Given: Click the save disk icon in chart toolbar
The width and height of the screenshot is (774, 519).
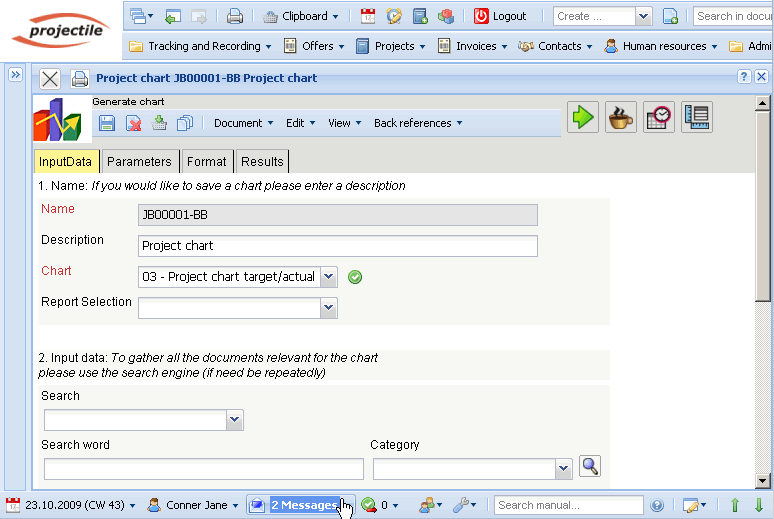Looking at the screenshot, I should pyautogui.click(x=107, y=123).
